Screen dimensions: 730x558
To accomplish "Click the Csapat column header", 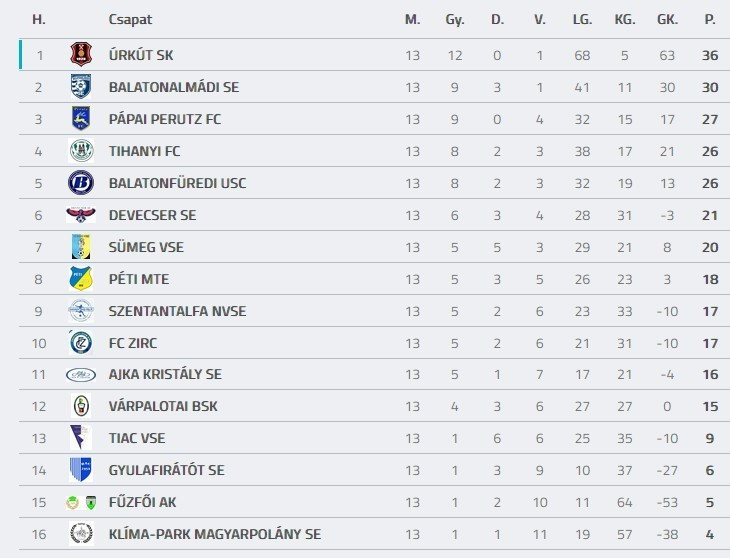I will (130, 19).
